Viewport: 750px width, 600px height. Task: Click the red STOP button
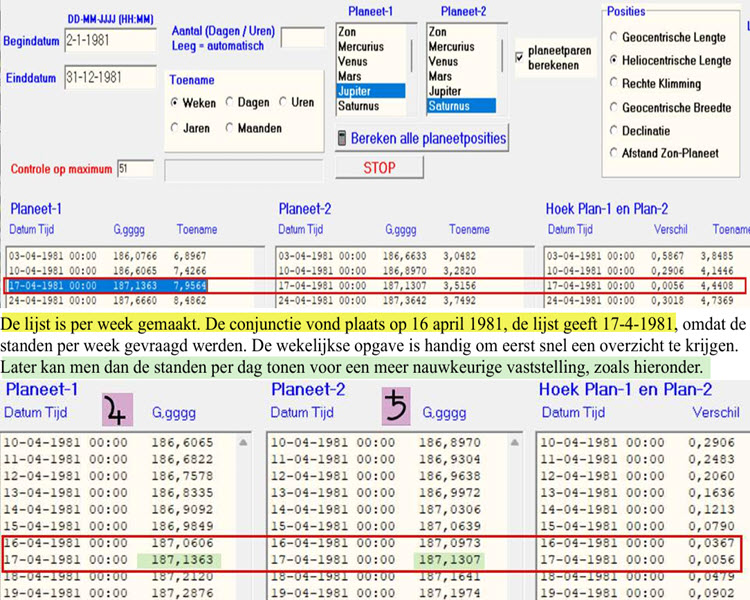pyautogui.click(x=379, y=168)
